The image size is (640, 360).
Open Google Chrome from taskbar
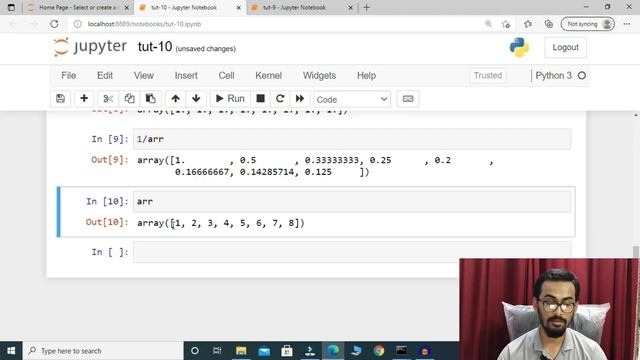pyautogui.click(x=379, y=351)
